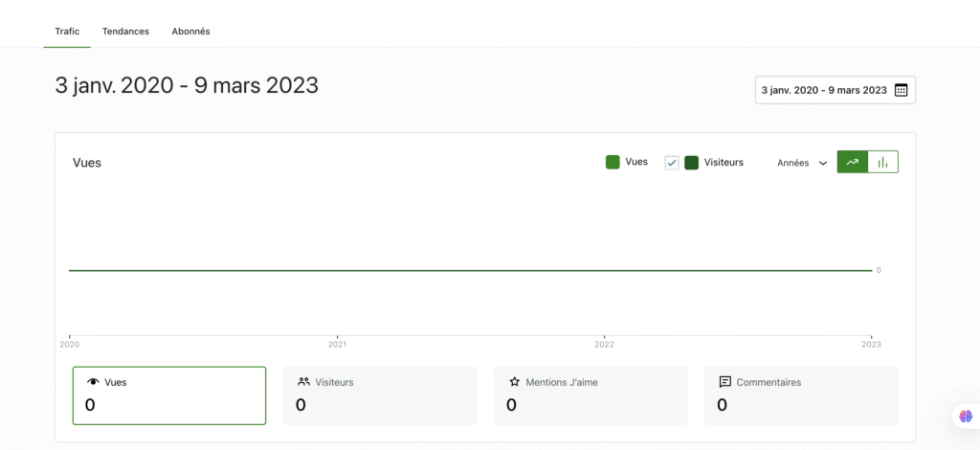Select the Vues stat card

(169, 394)
